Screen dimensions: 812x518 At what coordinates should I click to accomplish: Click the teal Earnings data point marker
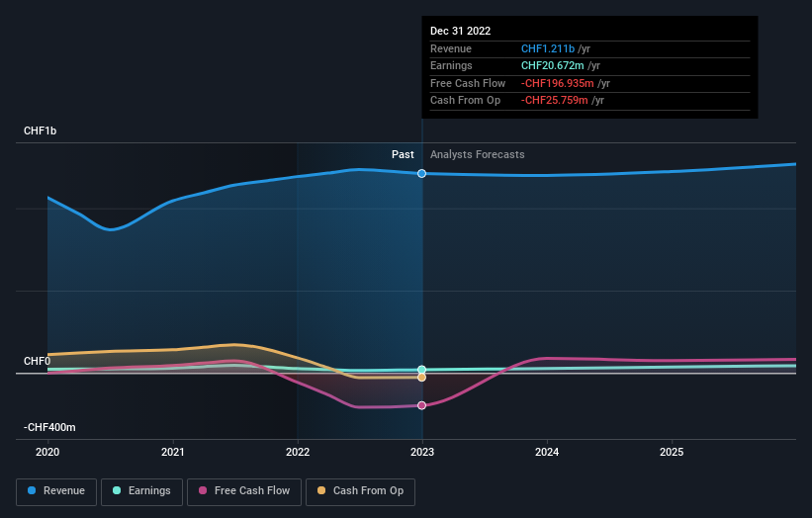pos(421,370)
